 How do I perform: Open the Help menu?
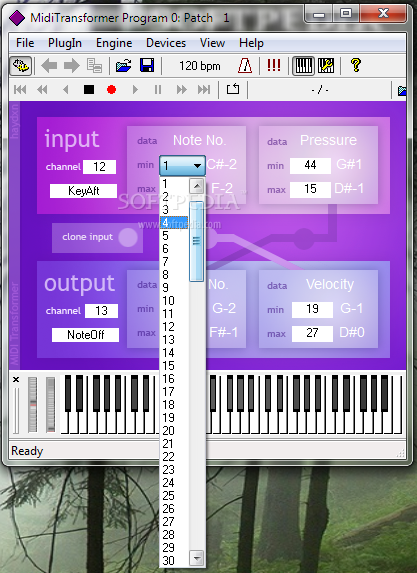tap(251, 43)
